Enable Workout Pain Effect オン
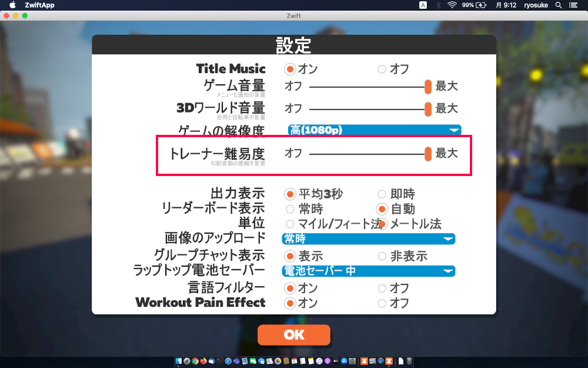588x368 pixels. pos(289,303)
